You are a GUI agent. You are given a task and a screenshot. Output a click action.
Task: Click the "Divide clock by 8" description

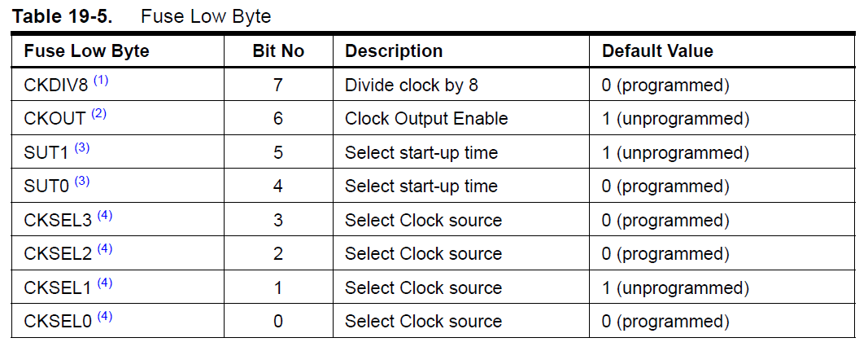(x=412, y=85)
